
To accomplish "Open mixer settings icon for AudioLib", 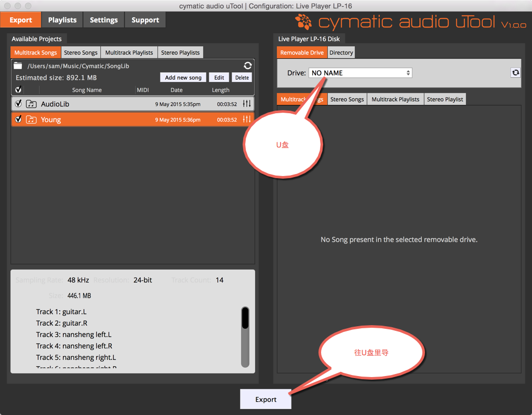I will [247, 104].
